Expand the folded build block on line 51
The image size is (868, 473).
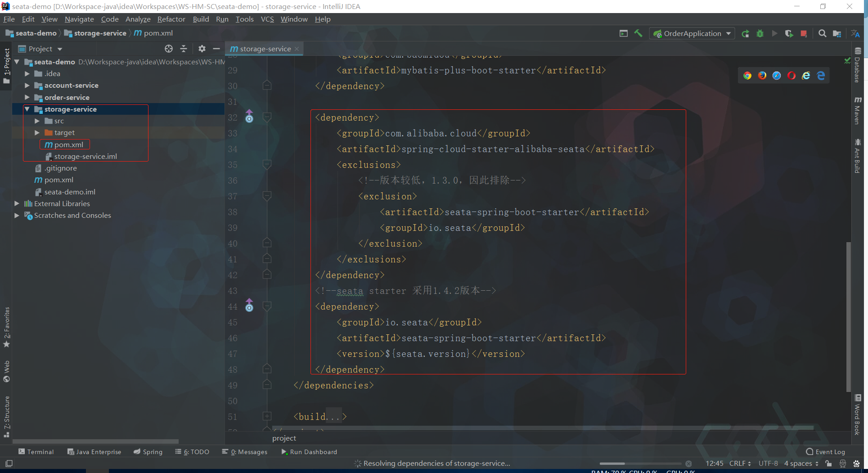tap(267, 416)
